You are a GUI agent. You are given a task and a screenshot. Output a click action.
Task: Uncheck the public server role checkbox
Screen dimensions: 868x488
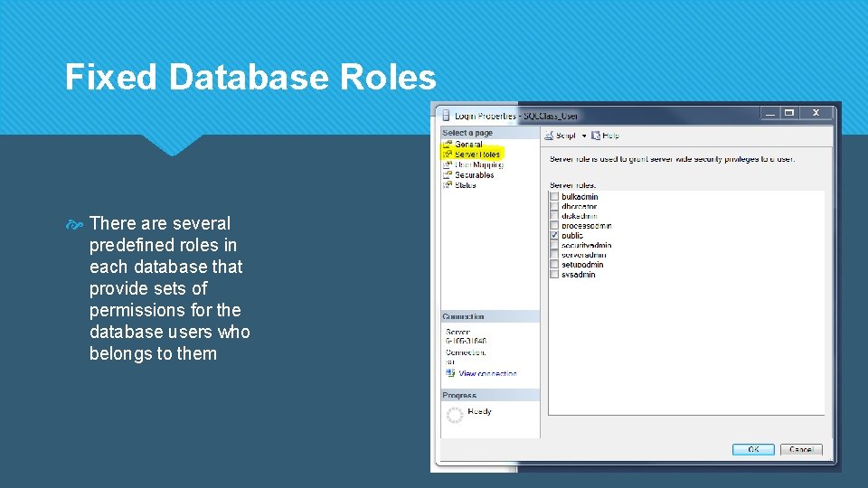(x=554, y=235)
